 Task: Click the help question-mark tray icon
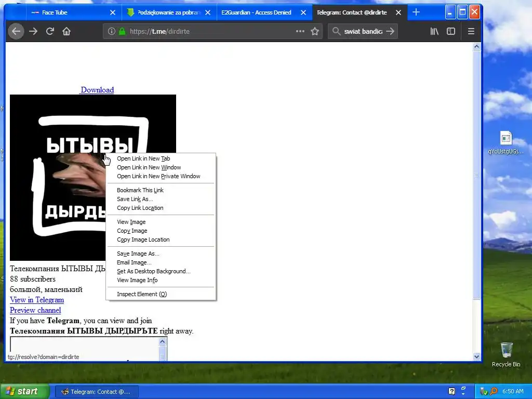pyautogui.click(x=451, y=391)
